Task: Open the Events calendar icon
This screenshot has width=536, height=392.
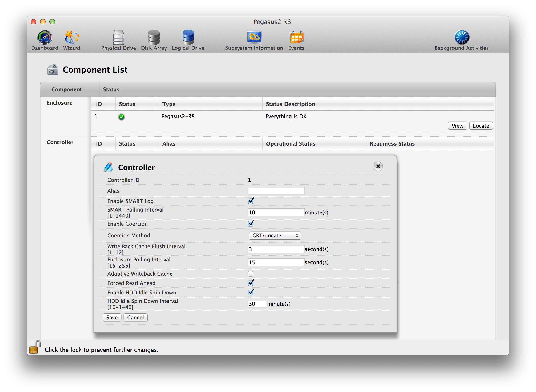Action: (296, 37)
